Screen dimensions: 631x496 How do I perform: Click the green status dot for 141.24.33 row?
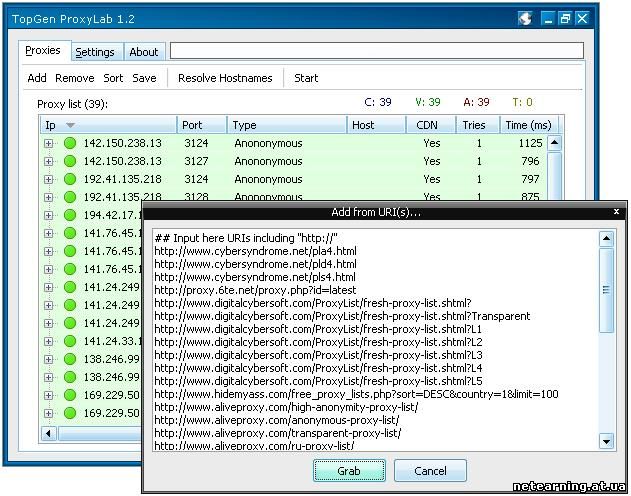point(70,341)
